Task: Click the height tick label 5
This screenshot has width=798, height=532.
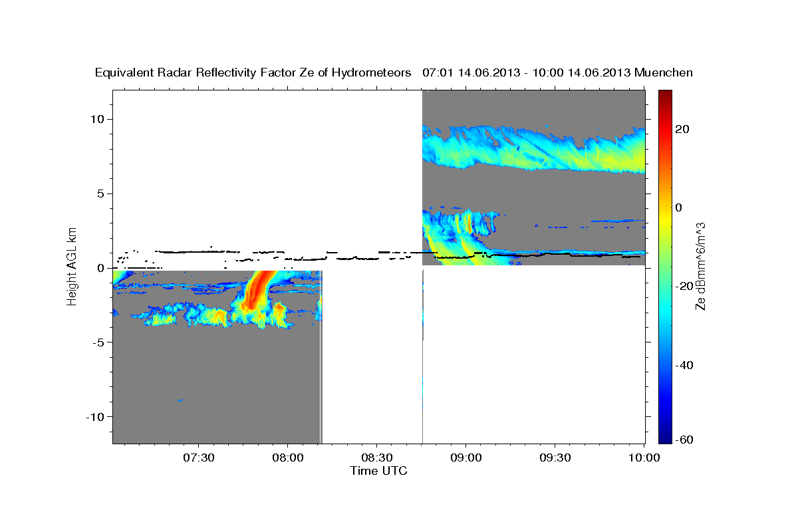Action: (x=102, y=194)
